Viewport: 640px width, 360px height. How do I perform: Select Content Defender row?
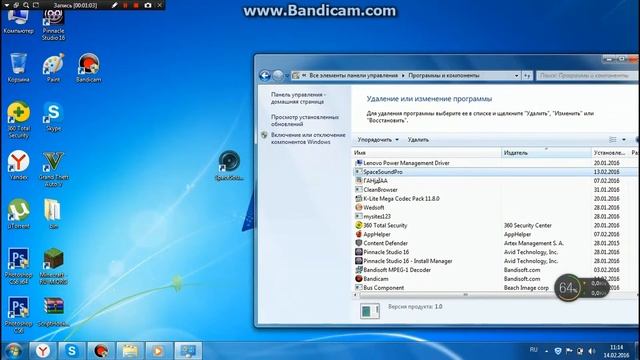coord(496,243)
